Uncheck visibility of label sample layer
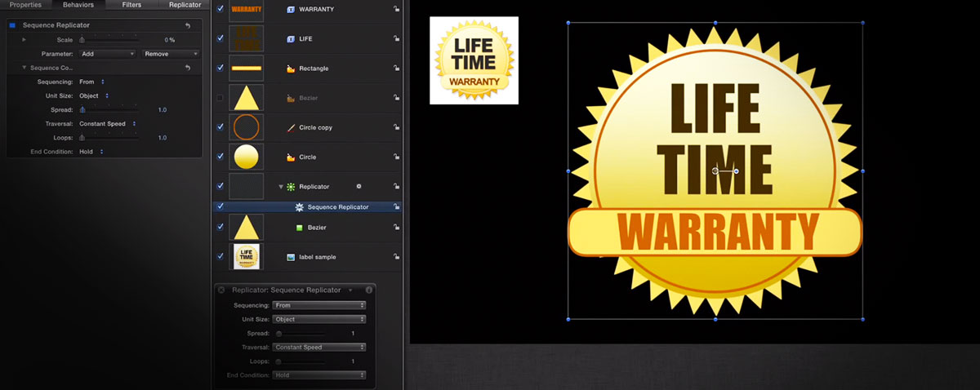 click(220, 256)
